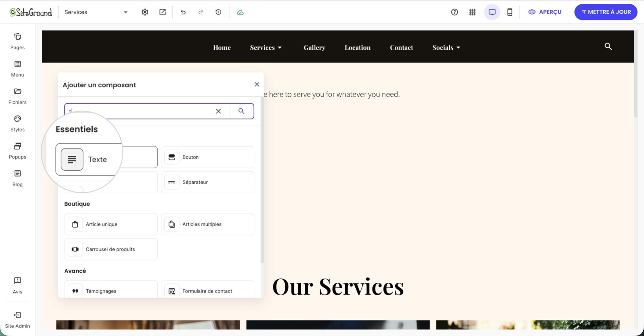The image size is (644, 336).
Task: Close the Ajouter un composant panel
Action: coord(257,84)
